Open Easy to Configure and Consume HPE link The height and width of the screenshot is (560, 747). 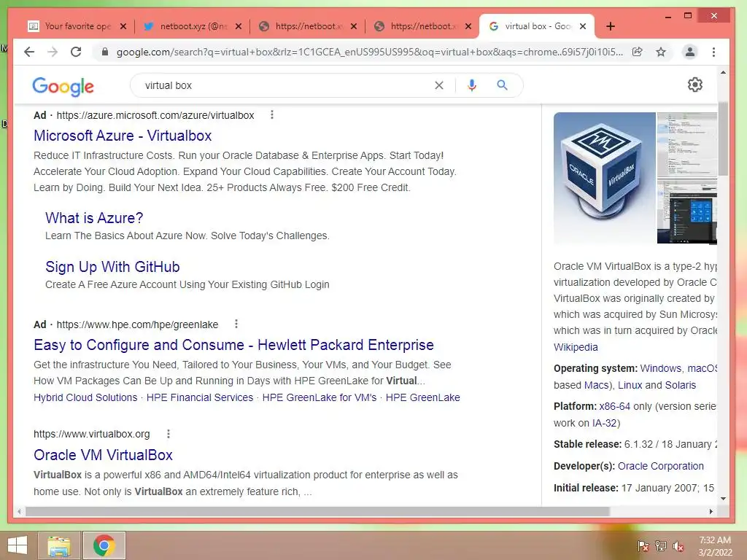[233, 345]
